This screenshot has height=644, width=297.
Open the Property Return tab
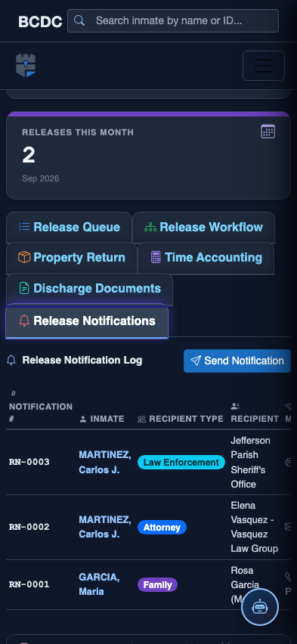(72, 258)
